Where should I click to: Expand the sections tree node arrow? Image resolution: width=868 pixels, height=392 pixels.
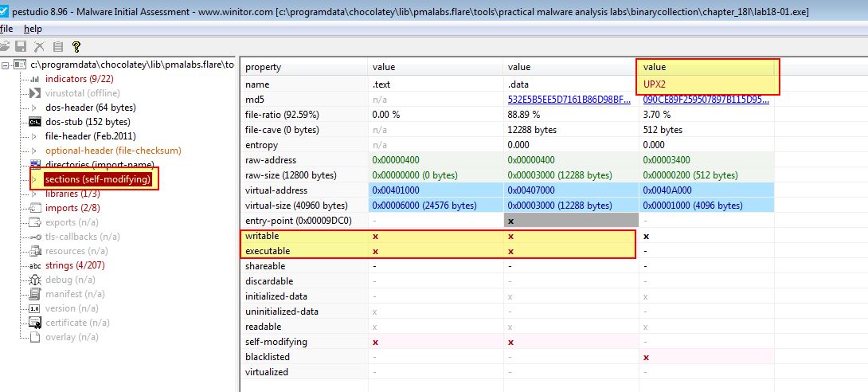[34, 179]
